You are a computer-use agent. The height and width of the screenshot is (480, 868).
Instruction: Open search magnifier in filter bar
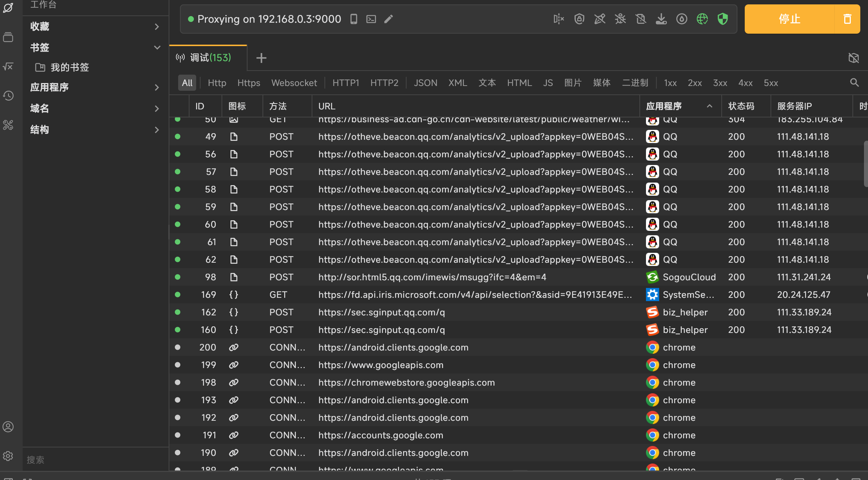pyautogui.click(x=854, y=83)
